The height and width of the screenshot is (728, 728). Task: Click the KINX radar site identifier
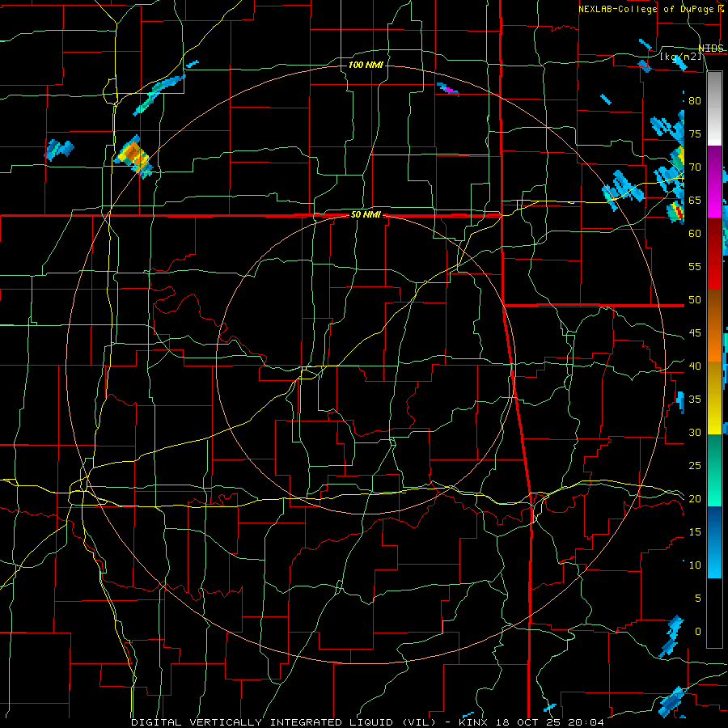click(x=473, y=722)
